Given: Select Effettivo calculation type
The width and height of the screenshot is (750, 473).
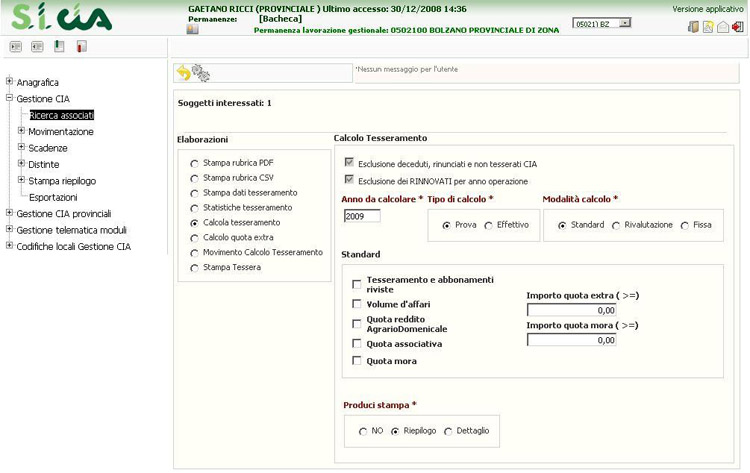Looking at the screenshot, I should click(488, 225).
